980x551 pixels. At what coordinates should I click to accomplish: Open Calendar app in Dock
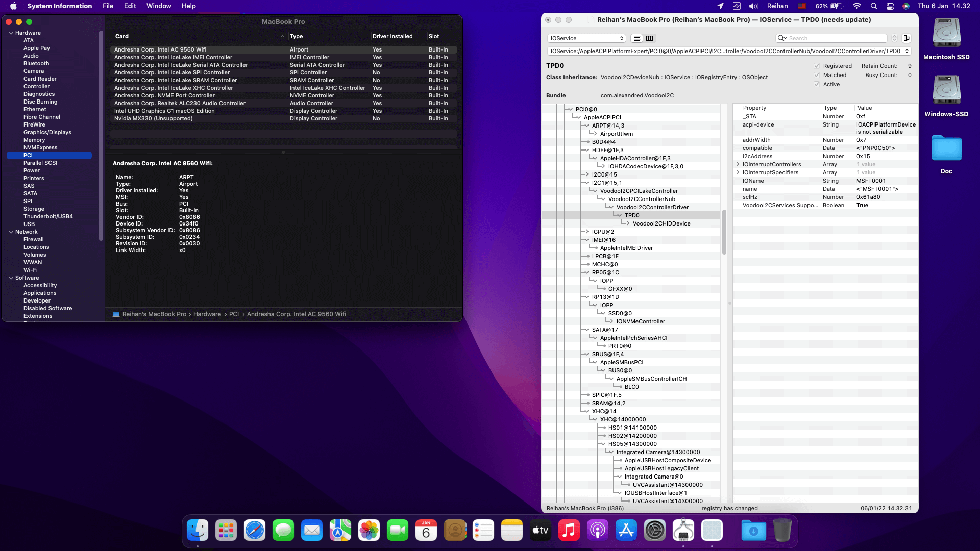[x=426, y=531]
